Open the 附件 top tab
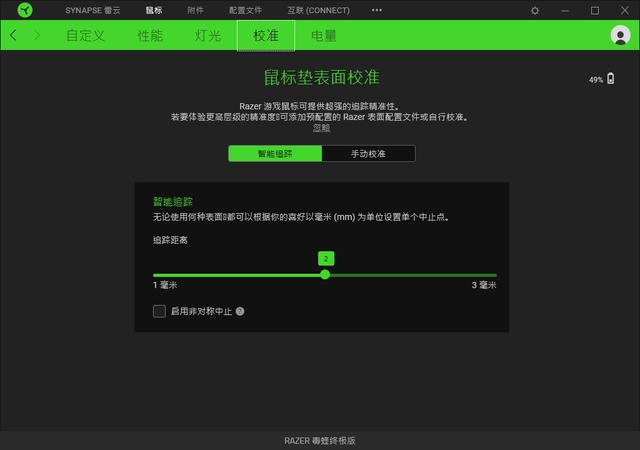 coord(195,10)
